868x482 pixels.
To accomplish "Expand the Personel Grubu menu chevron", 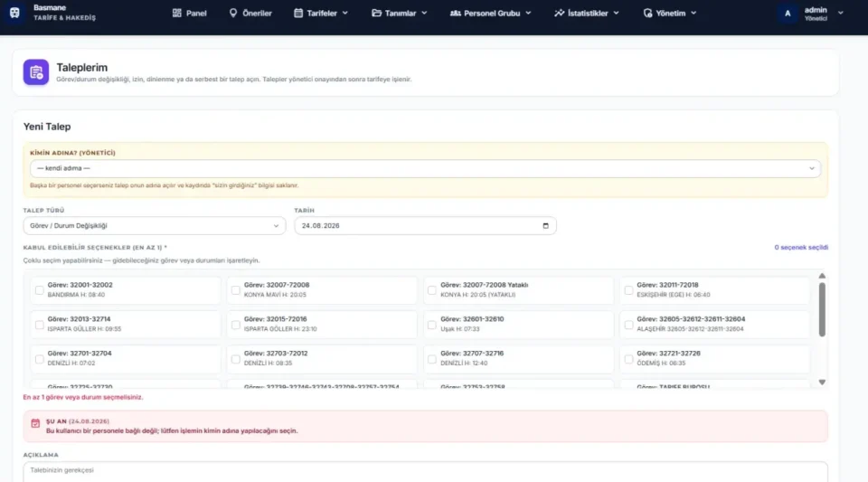I will coord(528,13).
